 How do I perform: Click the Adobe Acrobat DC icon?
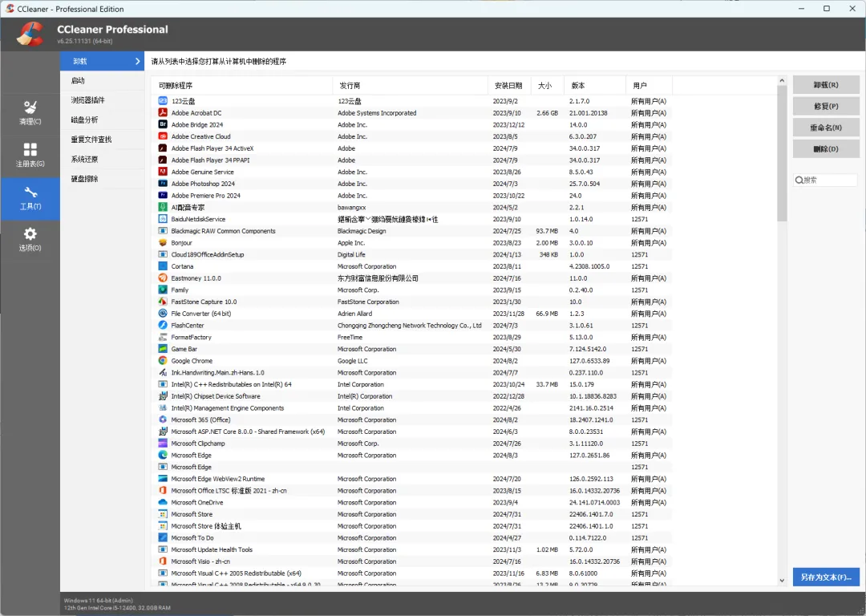coord(162,113)
